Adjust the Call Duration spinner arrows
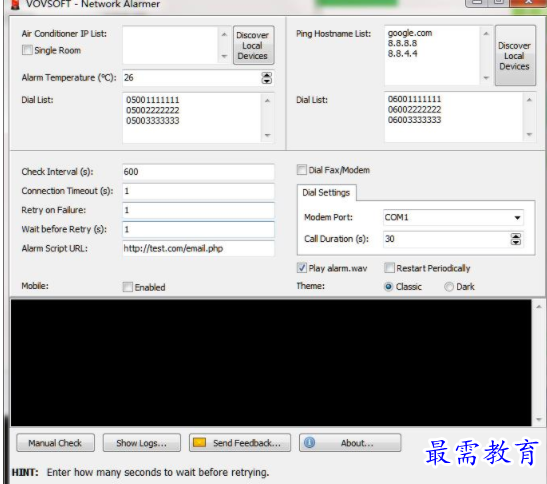This screenshot has width=547, height=484. point(516,239)
